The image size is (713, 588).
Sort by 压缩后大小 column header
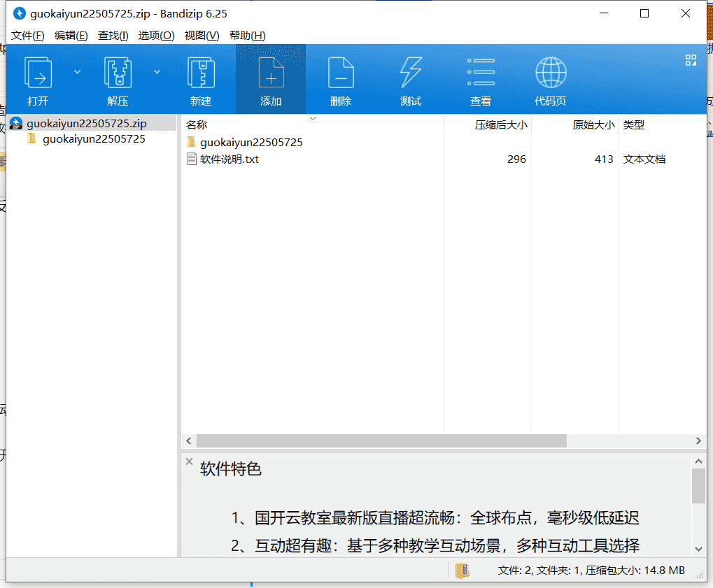point(501,125)
